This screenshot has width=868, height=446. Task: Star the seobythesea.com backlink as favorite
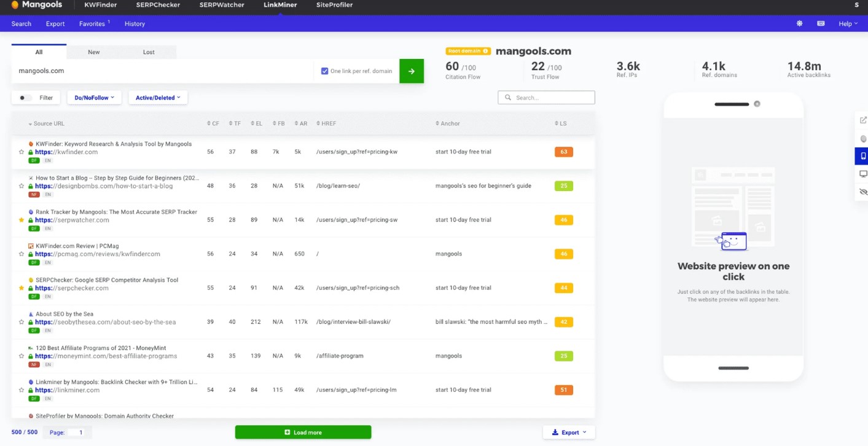[x=22, y=322]
